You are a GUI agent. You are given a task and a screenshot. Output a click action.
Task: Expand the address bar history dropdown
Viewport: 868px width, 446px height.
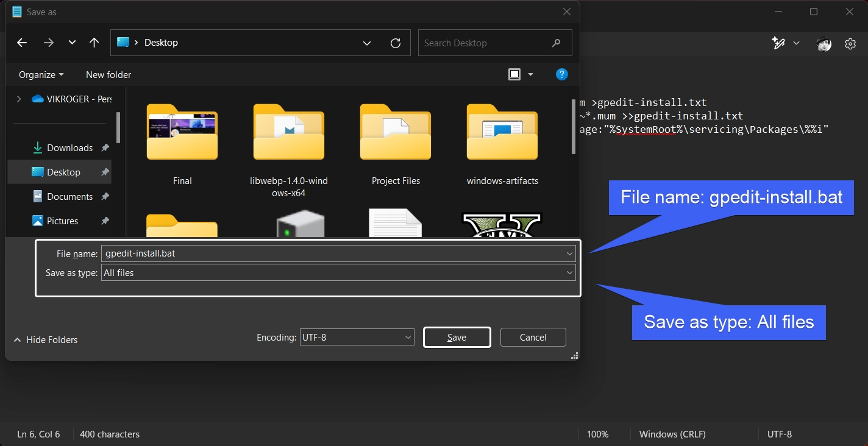coord(367,43)
